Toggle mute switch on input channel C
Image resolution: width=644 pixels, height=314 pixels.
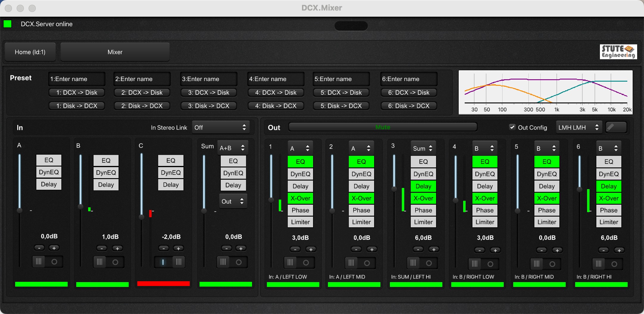point(169,262)
